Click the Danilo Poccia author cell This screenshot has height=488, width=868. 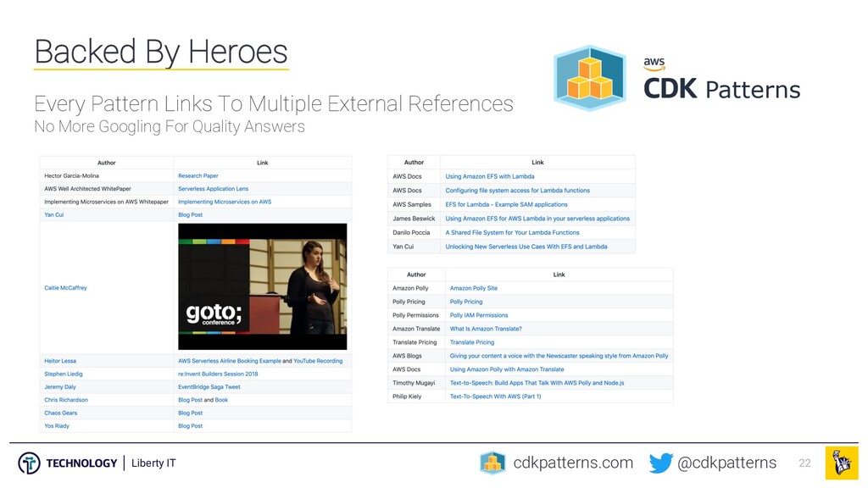411,233
